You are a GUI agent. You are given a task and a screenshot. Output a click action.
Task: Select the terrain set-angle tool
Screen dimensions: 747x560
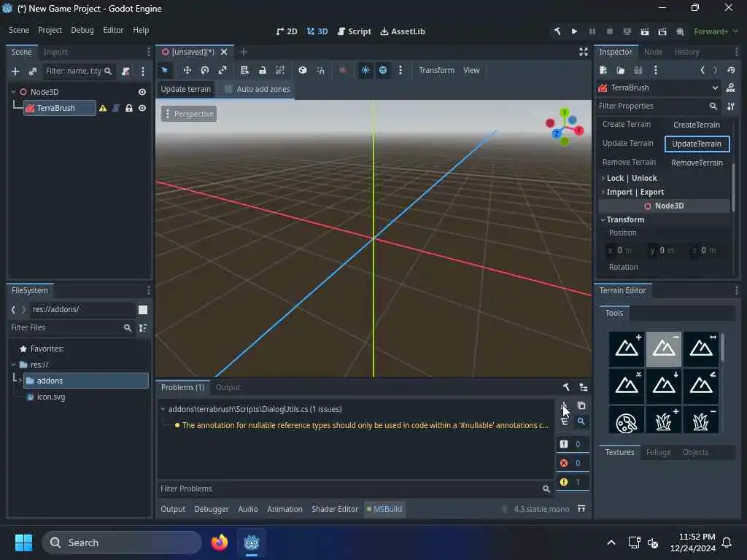pyautogui.click(x=701, y=386)
